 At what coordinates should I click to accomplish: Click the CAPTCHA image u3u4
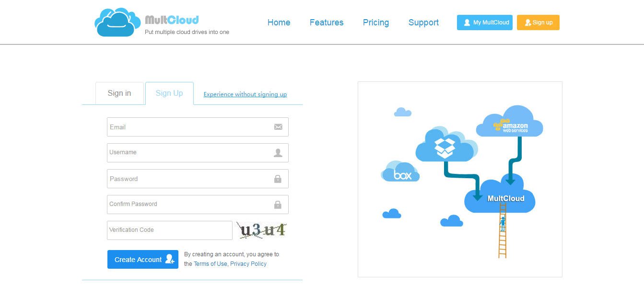pyautogui.click(x=262, y=230)
